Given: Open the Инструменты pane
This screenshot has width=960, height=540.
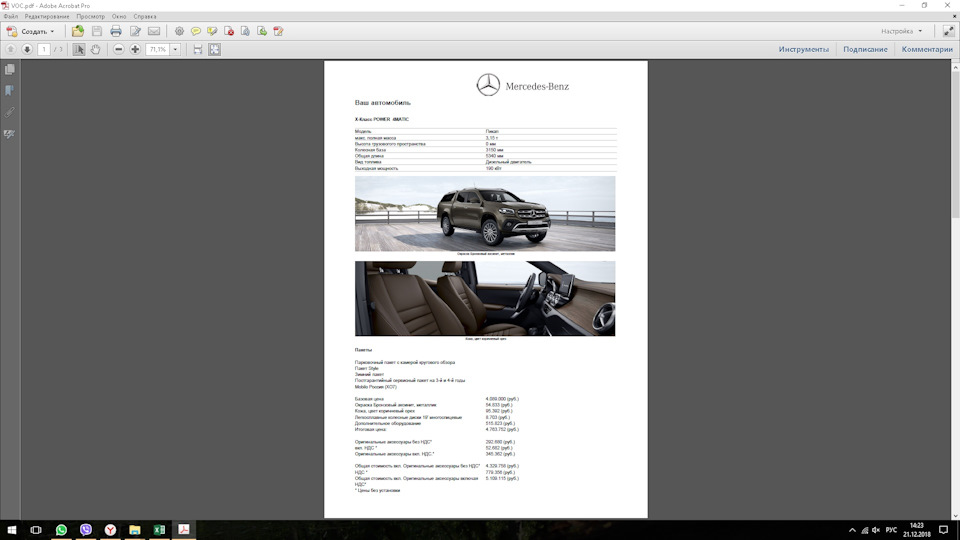Looking at the screenshot, I should click(803, 49).
